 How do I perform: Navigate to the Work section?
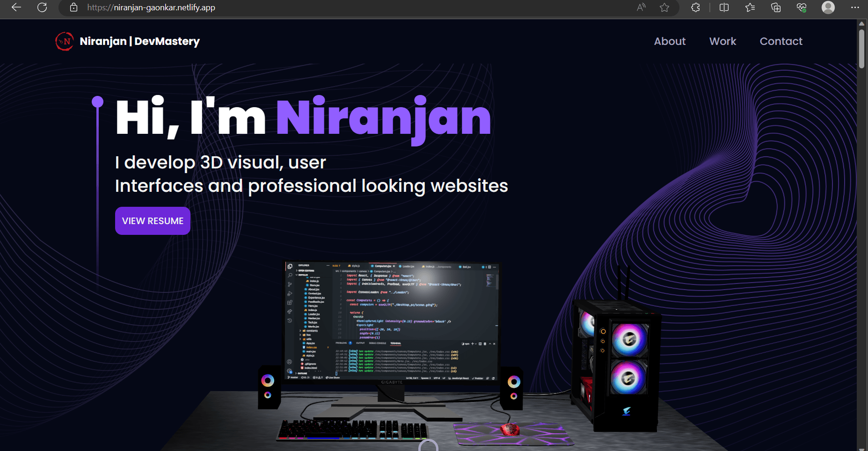[x=722, y=41]
